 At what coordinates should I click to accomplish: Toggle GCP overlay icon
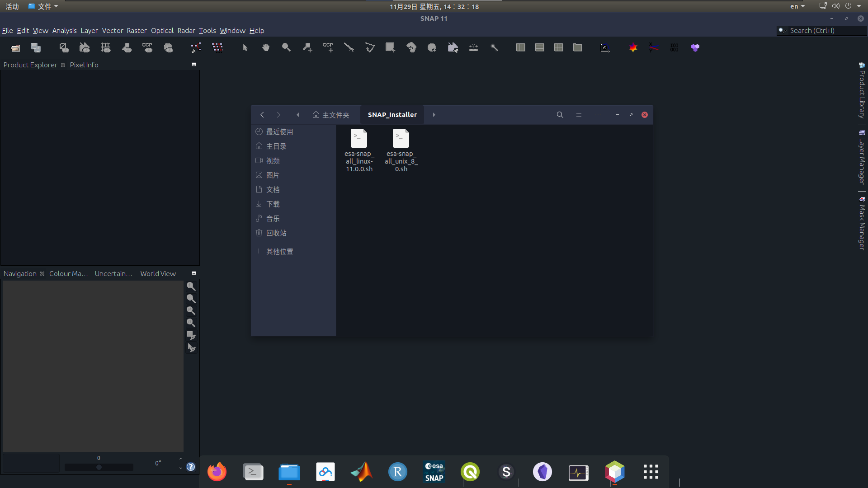(x=147, y=48)
